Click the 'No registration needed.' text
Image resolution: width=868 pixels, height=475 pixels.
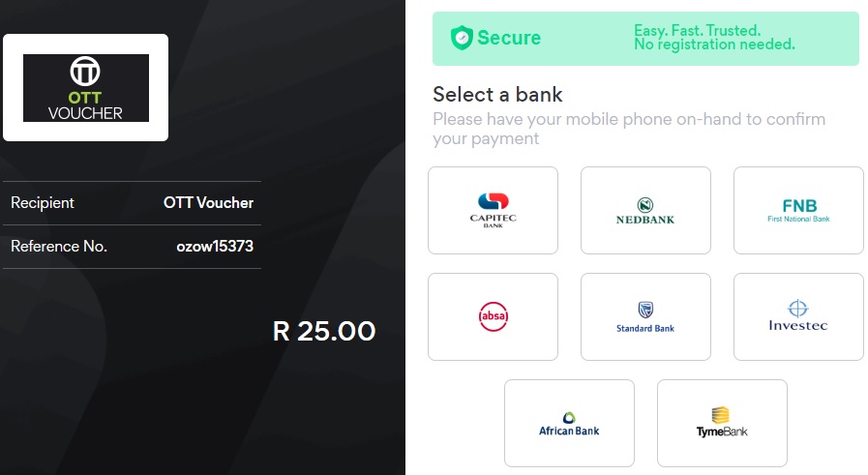pos(714,45)
